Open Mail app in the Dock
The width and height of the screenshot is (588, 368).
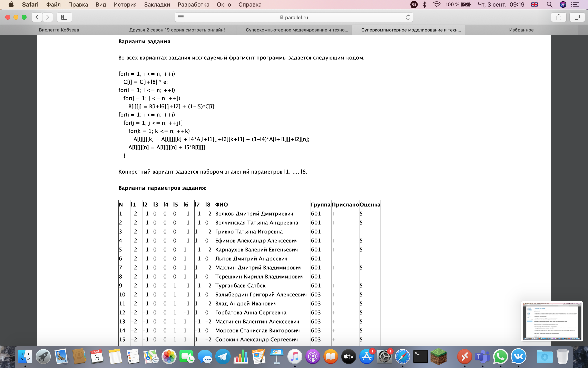[61, 357]
